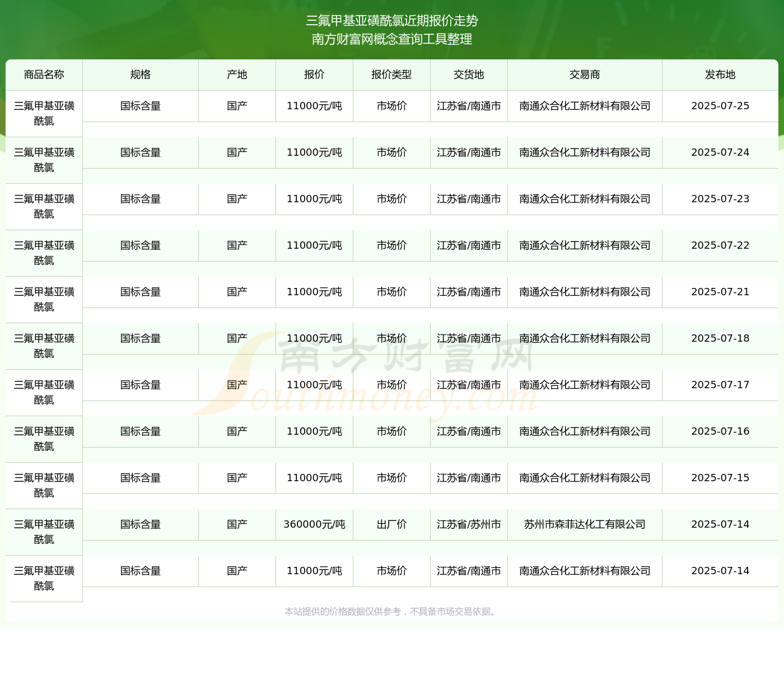The width and height of the screenshot is (784, 675).
Task: Select the date 2025-07-25 cell
Action: click(x=721, y=106)
